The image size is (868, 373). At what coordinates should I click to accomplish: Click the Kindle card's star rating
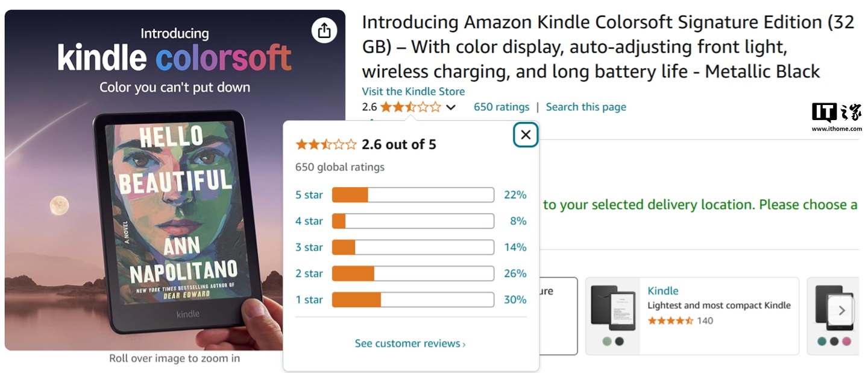pyautogui.click(x=670, y=320)
